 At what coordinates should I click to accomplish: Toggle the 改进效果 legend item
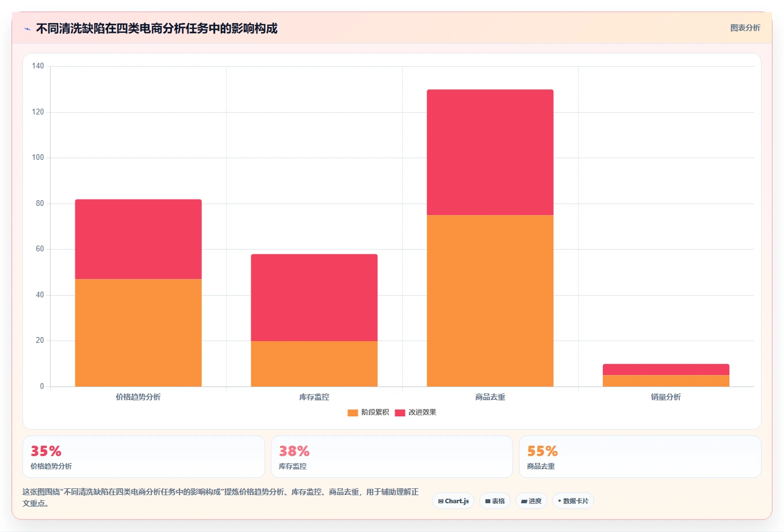[415, 412]
